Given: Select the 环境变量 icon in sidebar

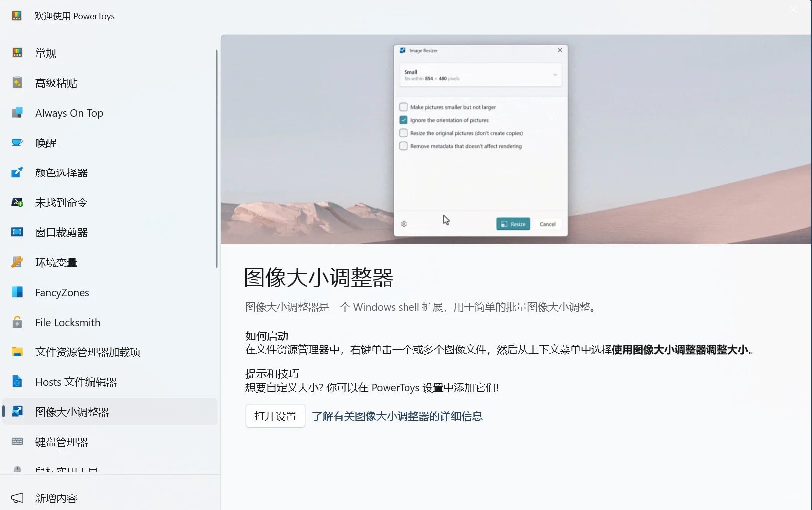Looking at the screenshot, I should [17, 262].
